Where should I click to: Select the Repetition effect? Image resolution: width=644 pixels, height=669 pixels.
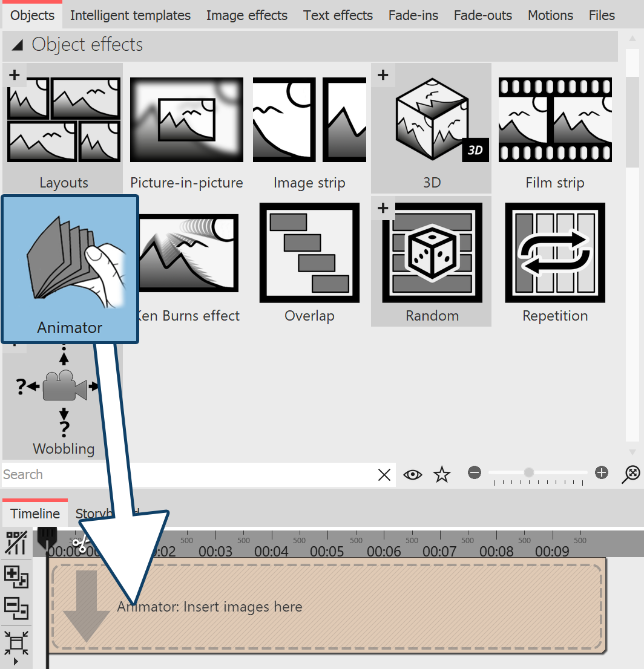click(554, 252)
